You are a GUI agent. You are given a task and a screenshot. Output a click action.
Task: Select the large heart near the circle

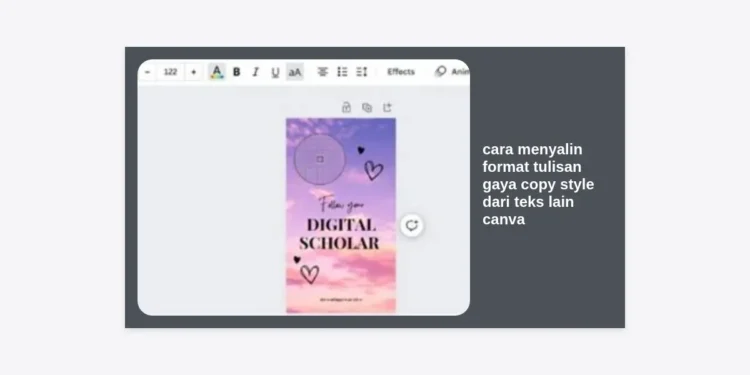point(374,170)
